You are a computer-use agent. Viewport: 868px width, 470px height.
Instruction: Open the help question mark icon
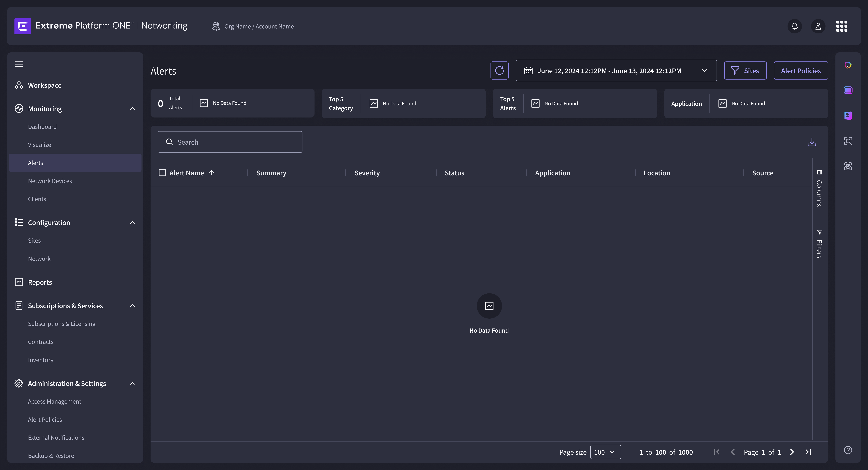coord(848,450)
